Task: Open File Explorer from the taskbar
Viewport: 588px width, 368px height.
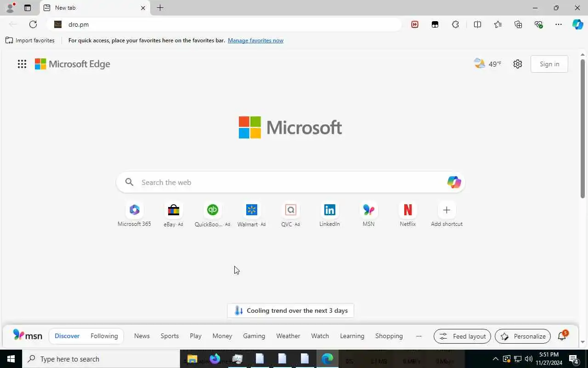Action: pos(192,359)
